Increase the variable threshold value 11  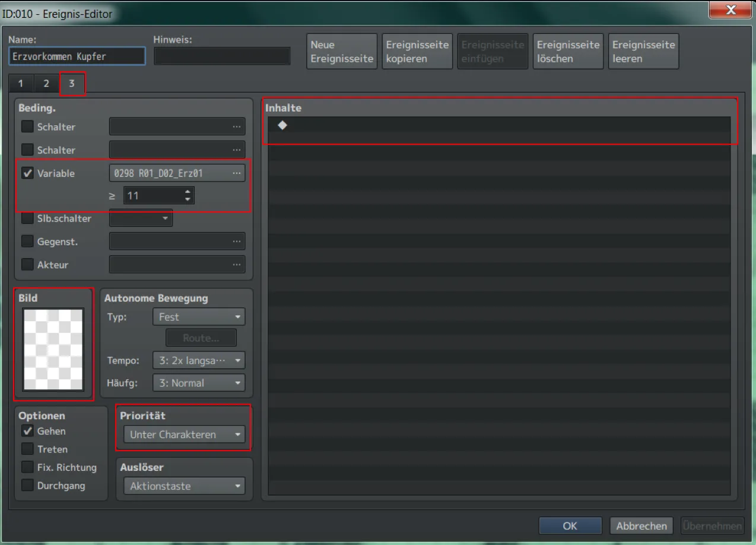188,191
